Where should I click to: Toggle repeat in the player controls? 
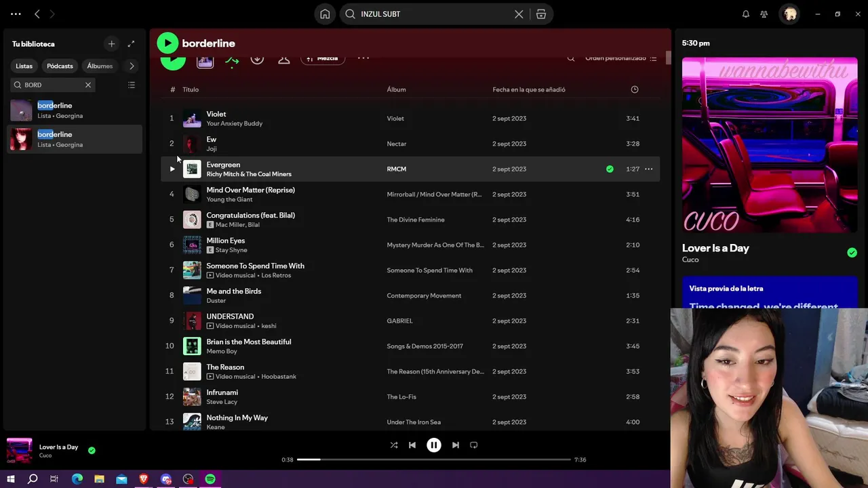click(x=474, y=445)
